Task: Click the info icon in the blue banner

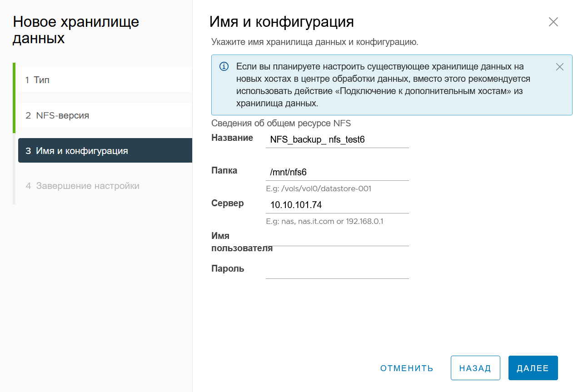Action: [x=224, y=67]
